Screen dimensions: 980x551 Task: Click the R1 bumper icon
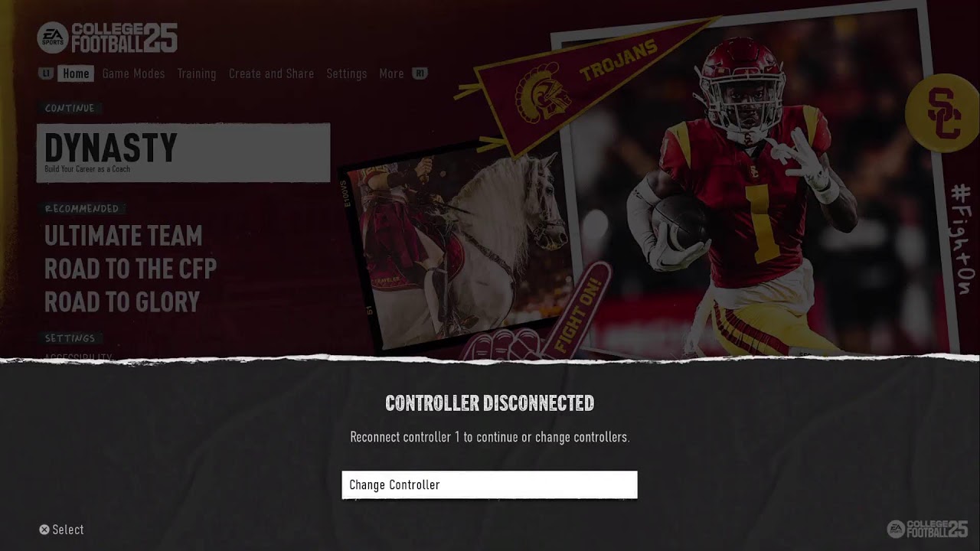pos(420,73)
